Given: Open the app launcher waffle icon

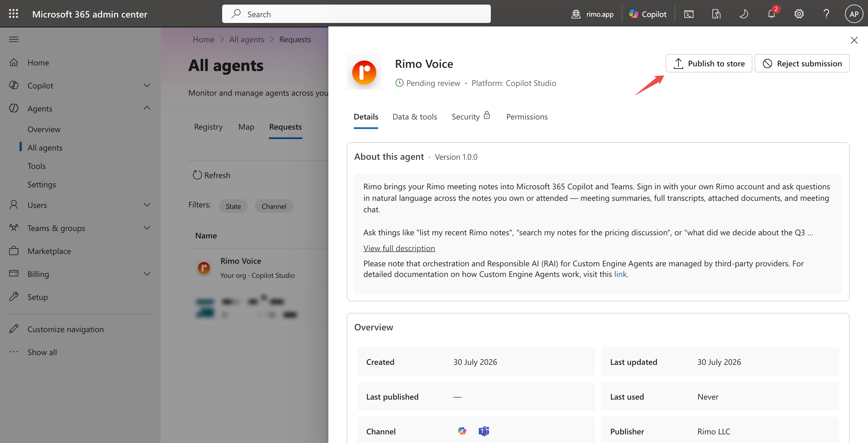Looking at the screenshot, I should [13, 14].
